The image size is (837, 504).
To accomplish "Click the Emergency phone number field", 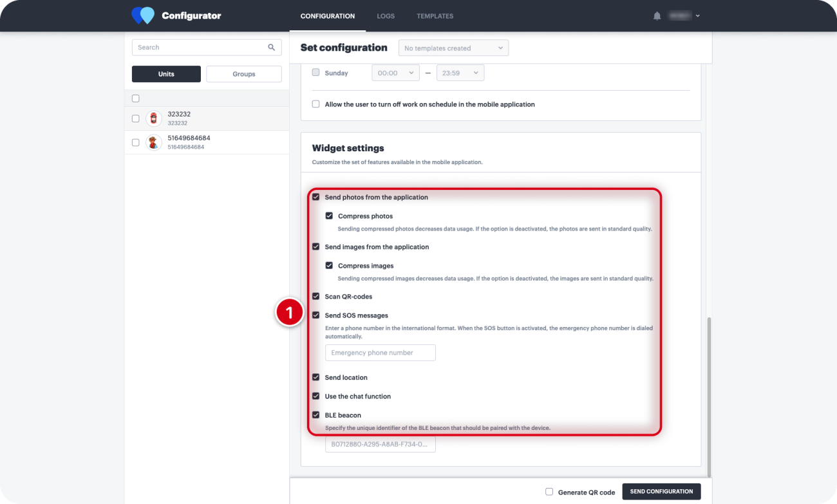I will tap(381, 353).
